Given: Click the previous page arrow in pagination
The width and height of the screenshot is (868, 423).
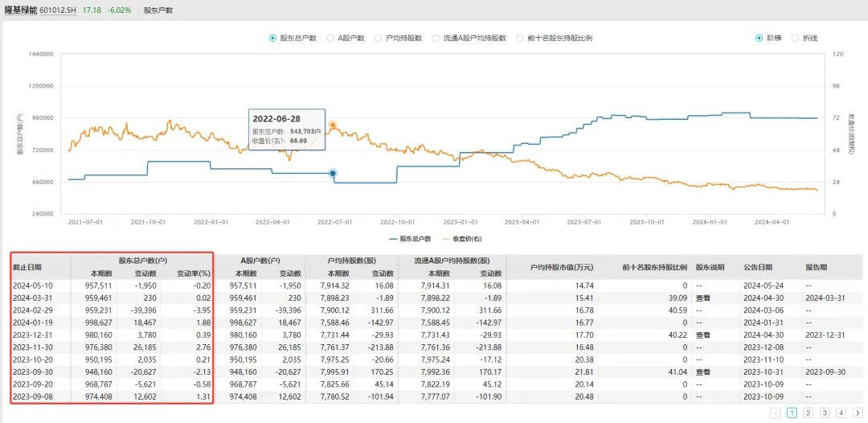Looking at the screenshot, I should click(x=775, y=413).
